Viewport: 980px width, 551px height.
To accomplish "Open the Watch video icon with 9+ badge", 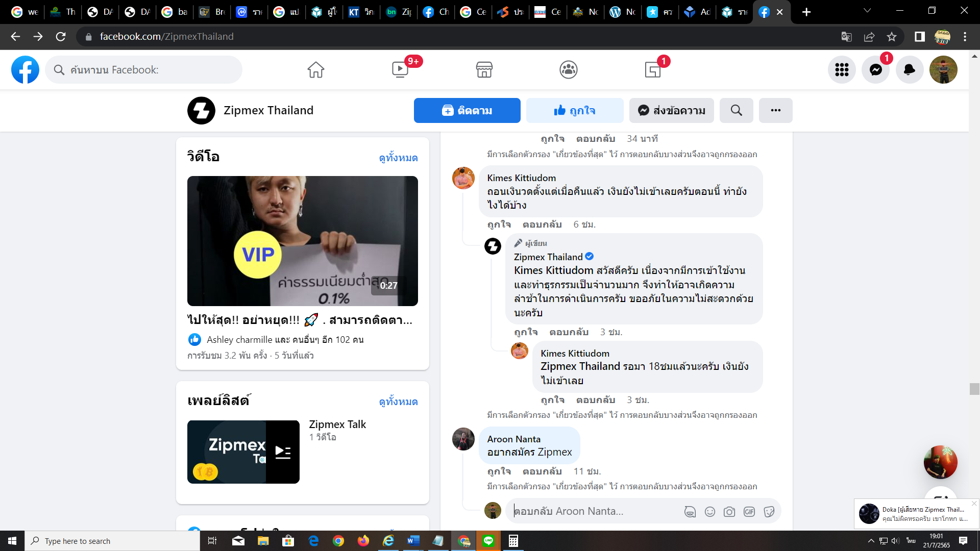I will click(x=400, y=70).
